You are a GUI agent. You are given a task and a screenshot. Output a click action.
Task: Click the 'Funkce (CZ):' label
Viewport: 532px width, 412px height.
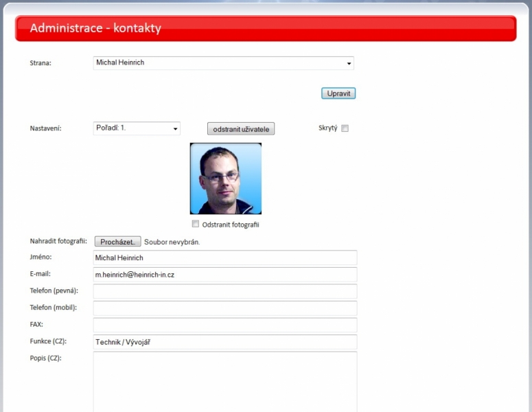click(48, 341)
